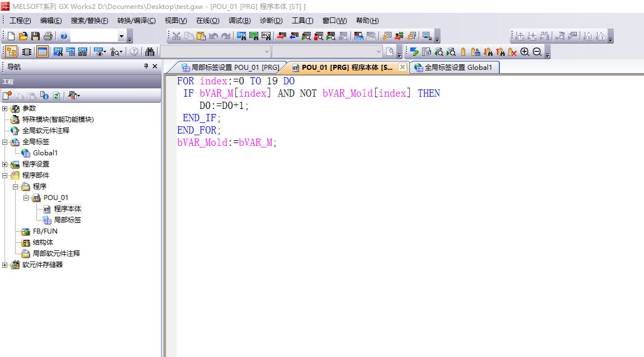
Task: Expand the 软元件存储器 tree node
Action: [x=5, y=265]
